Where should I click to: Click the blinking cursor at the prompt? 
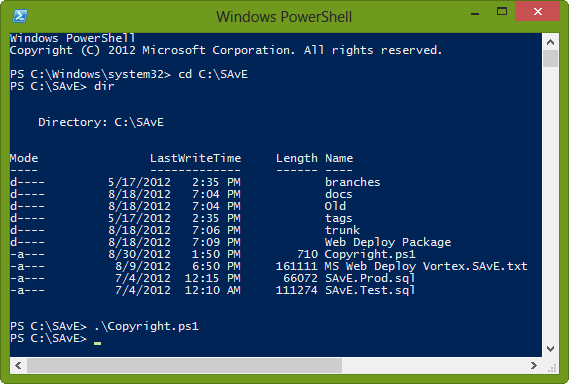point(97,342)
